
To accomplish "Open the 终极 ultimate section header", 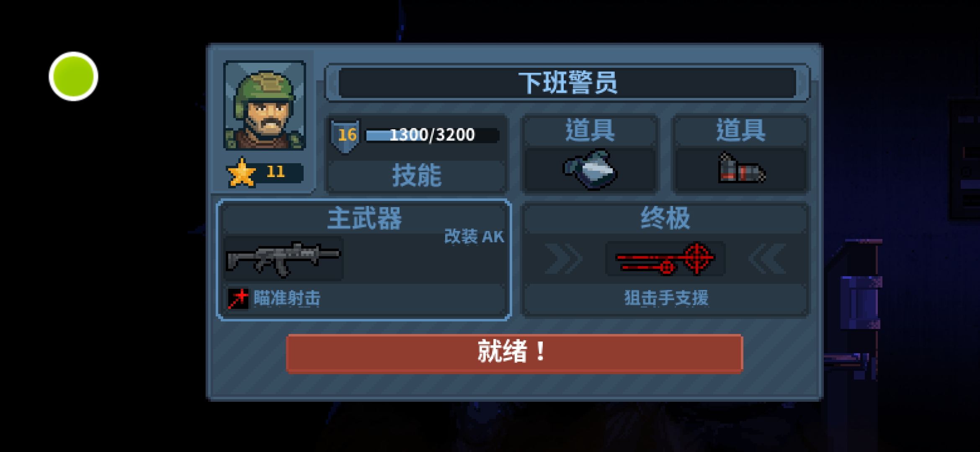I will pos(665,218).
